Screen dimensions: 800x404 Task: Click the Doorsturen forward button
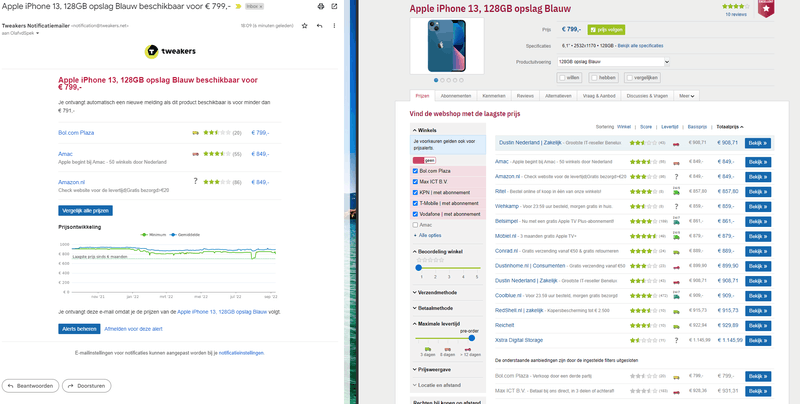87,386
